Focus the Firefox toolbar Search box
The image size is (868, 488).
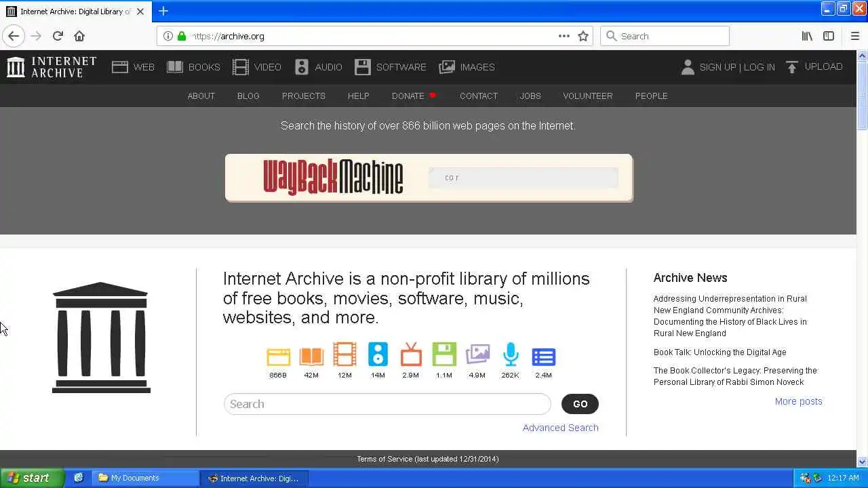click(665, 36)
